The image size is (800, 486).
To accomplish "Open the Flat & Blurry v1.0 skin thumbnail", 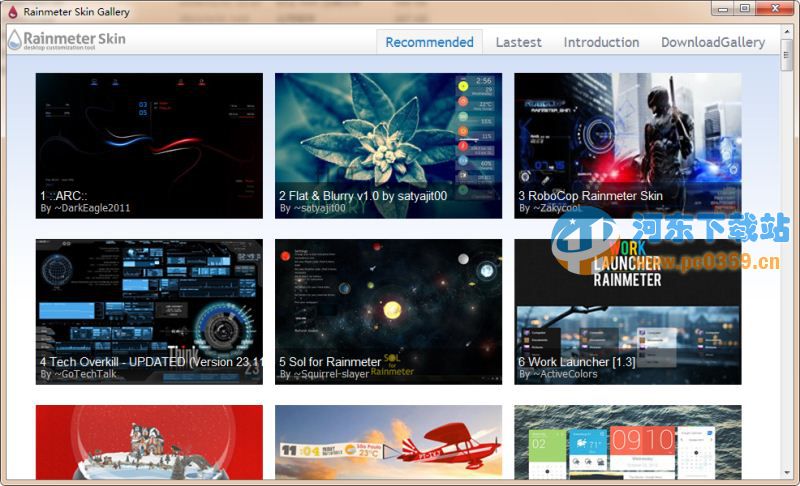I will [388, 146].
